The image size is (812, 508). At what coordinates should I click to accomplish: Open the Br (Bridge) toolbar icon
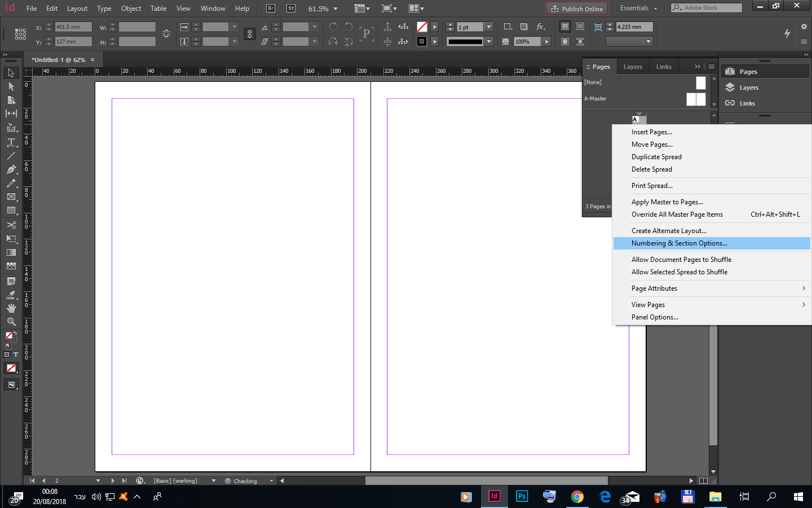[270, 8]
